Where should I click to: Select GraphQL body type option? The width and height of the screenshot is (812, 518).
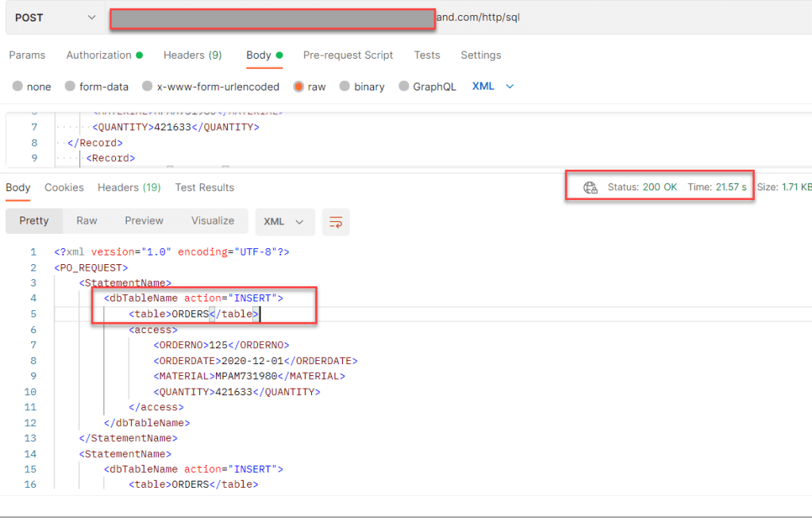click(x=404, y=86)
